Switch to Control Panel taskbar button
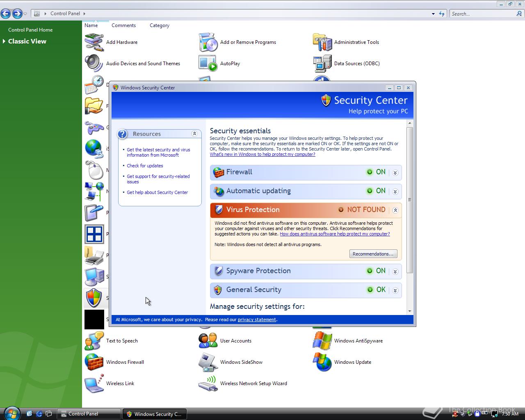Screen dimensions: 525x420 (89, 414)
